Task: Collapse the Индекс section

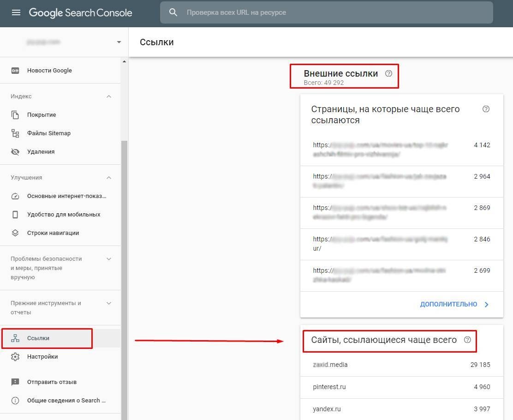Action: 109,96
